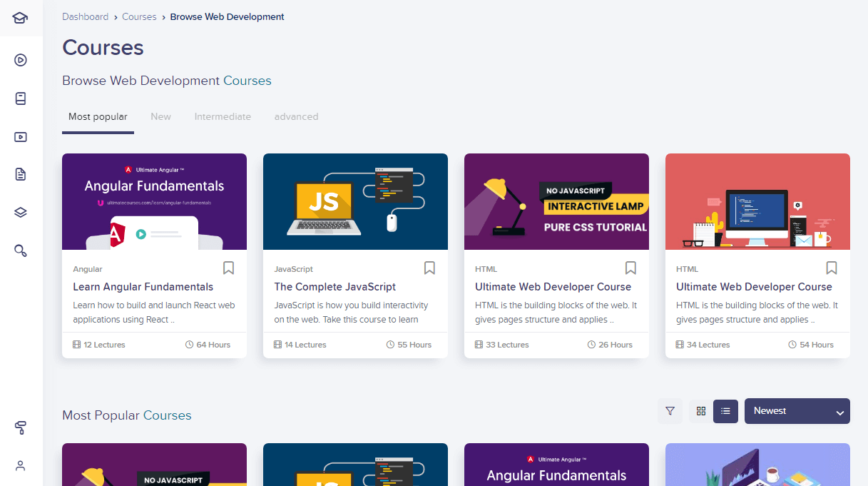
Task: Bookmark The Complete JavaScript course
Action: point(429,268)
